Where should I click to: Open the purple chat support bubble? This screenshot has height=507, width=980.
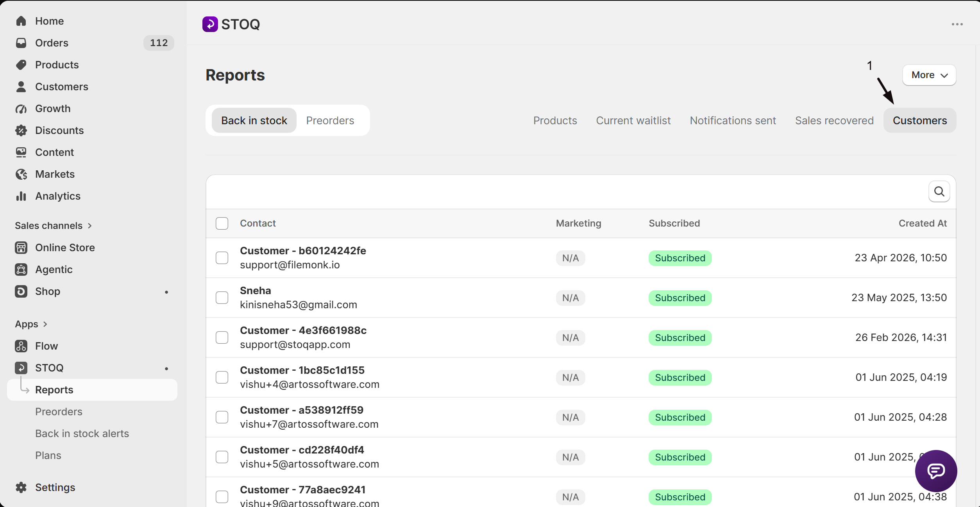(936, 471)
